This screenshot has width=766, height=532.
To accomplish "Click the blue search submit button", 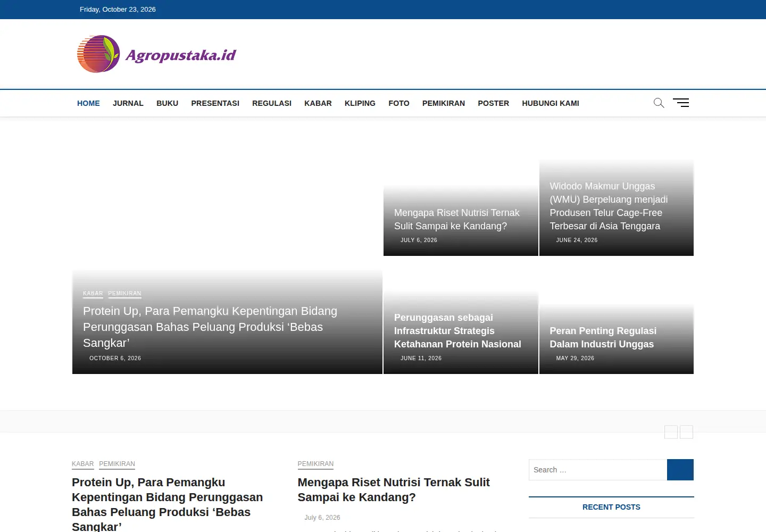I will [x=680, y=470].
